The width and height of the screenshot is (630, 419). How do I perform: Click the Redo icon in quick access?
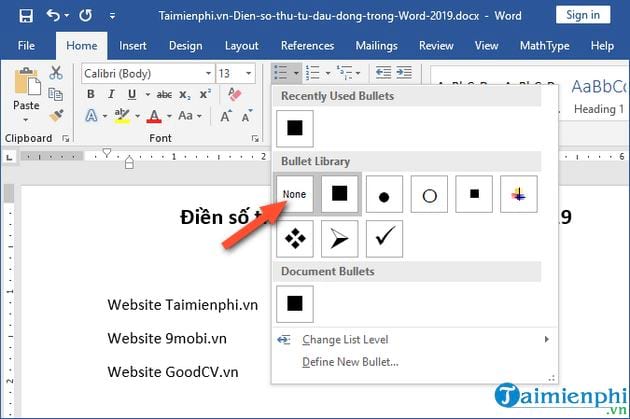point(86,15)
